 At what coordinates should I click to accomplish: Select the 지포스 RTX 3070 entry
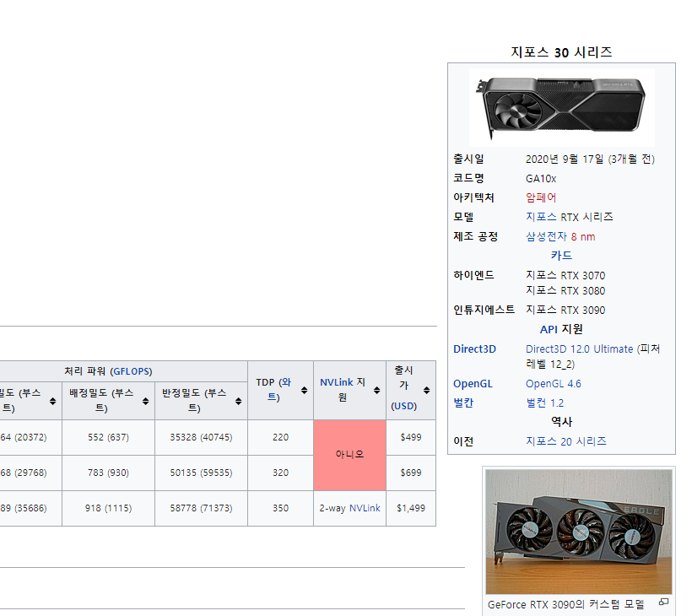(x=565, y=275)
